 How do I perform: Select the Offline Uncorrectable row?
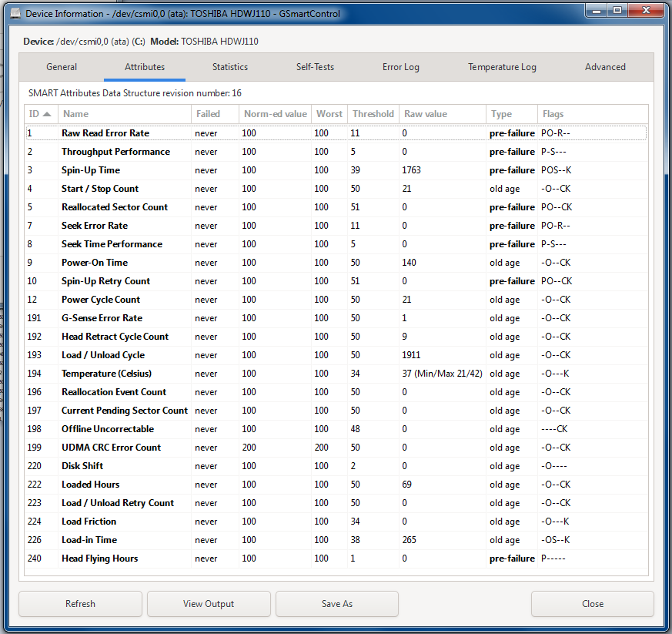point(336,428)
